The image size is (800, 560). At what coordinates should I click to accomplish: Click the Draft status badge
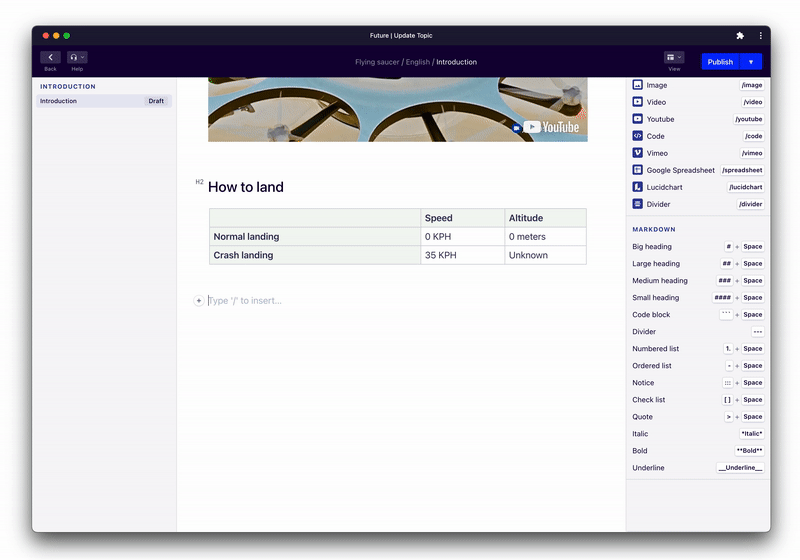(x=156, y=101)
